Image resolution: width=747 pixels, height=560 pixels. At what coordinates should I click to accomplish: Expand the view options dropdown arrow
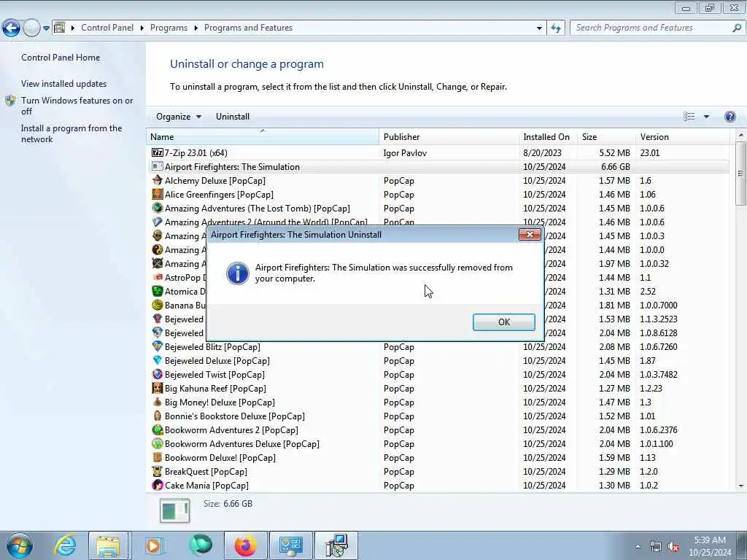(706, 117)
